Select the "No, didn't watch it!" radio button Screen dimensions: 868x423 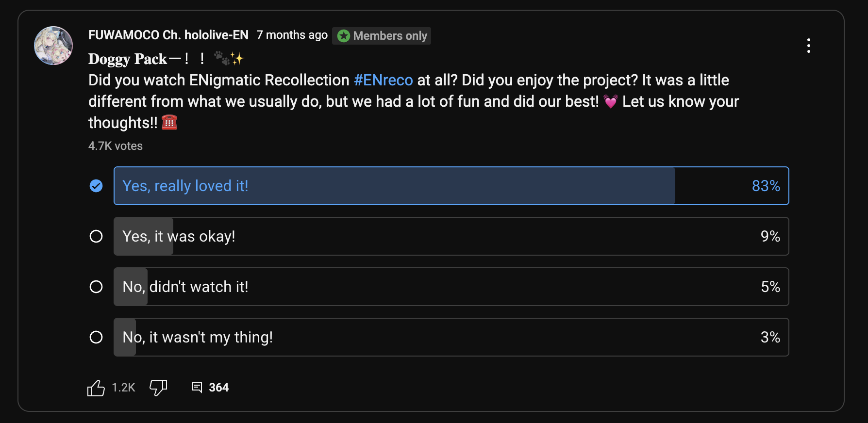click(x=96, y=287)
